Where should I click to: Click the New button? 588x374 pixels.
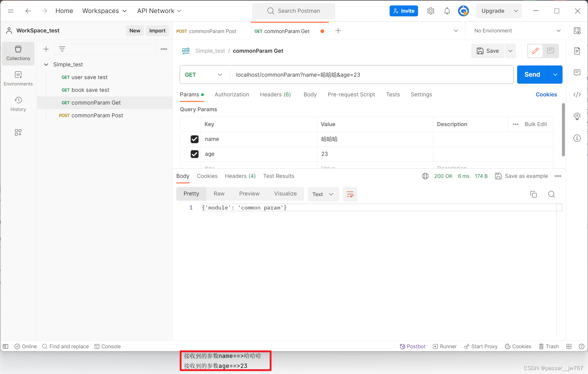pyautogui.click(x=135, y=31)
